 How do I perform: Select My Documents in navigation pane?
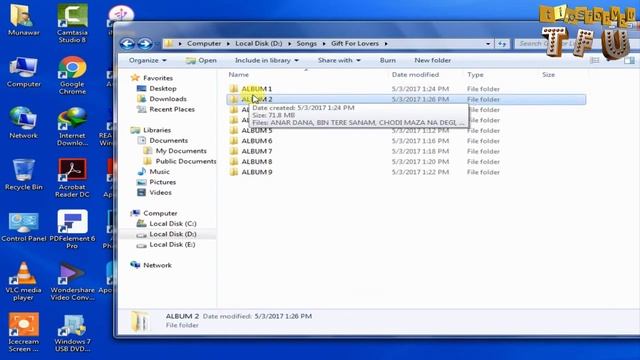pos(181,151)
